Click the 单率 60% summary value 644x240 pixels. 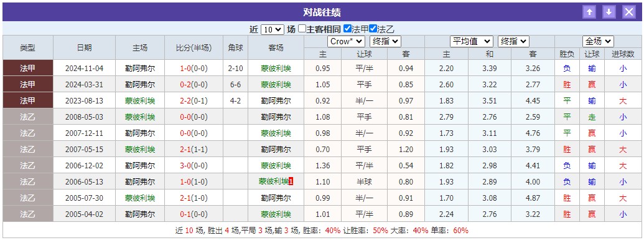pos(460,231)
